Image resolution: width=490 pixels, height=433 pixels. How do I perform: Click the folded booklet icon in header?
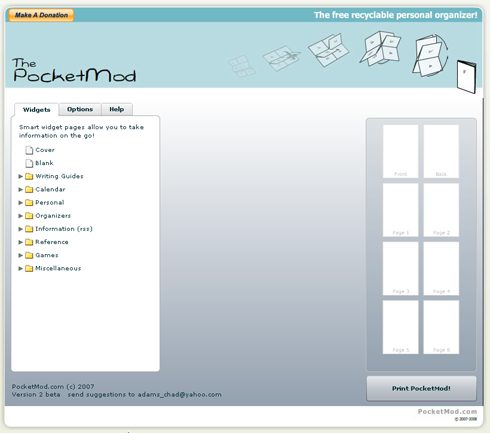pyautogui.click(x=466, y=77)
